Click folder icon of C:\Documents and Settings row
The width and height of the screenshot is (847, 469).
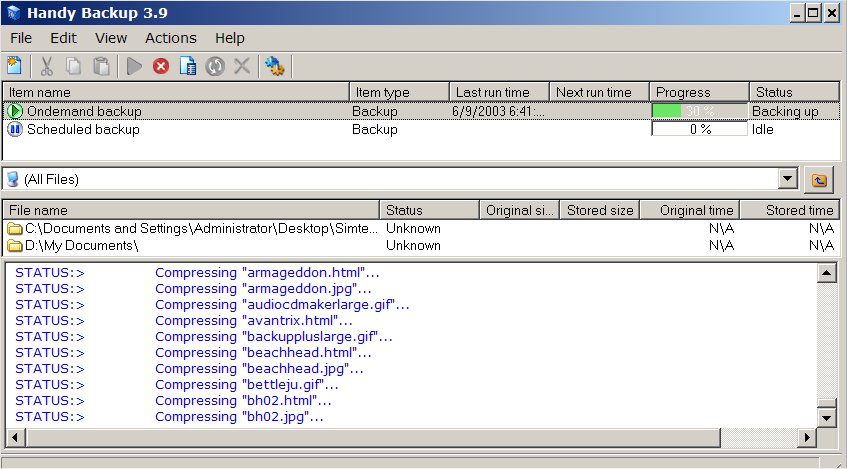(x=15, y=229)
